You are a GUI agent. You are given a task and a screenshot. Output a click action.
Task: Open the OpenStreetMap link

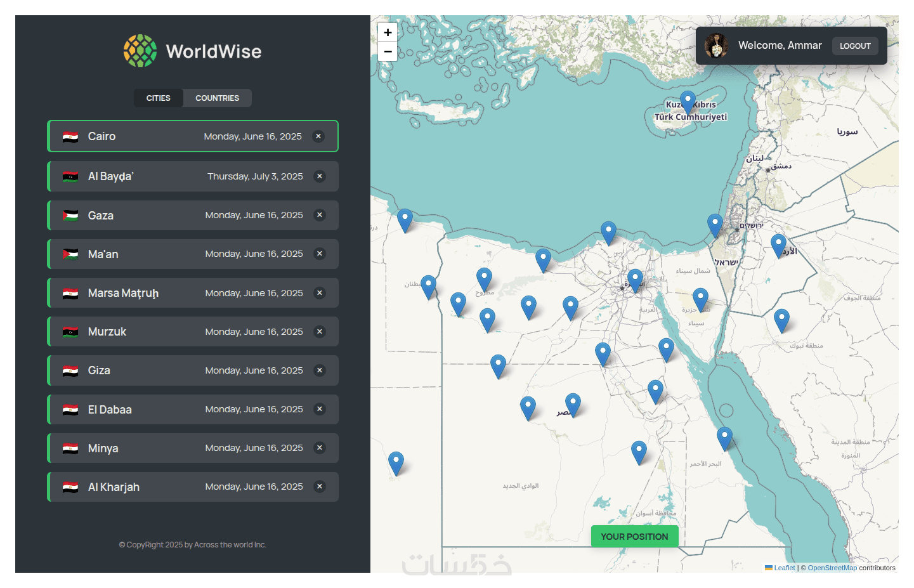tap(832, 568)
